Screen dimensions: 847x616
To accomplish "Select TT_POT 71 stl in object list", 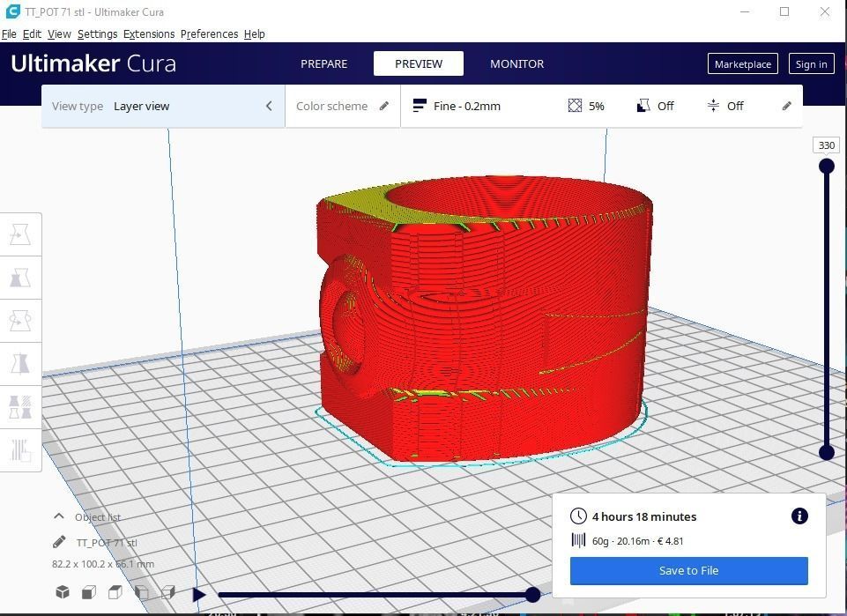I will point(107,543).
